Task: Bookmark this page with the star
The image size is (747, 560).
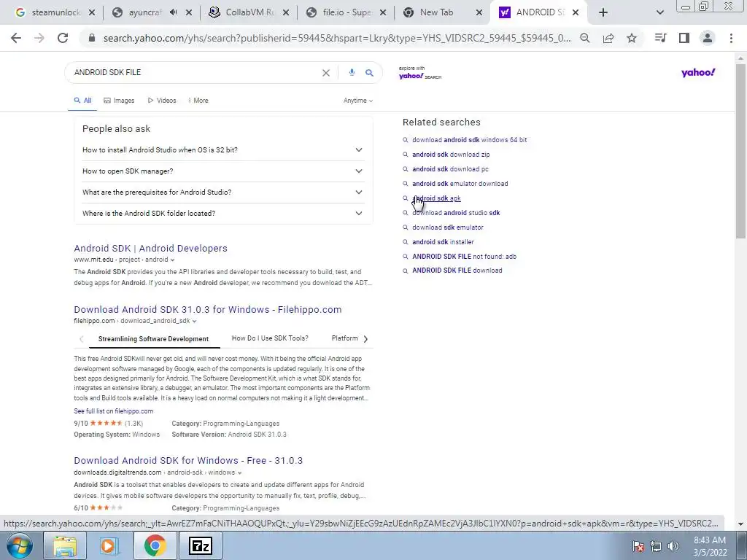Action: click(x=632, y=38)
